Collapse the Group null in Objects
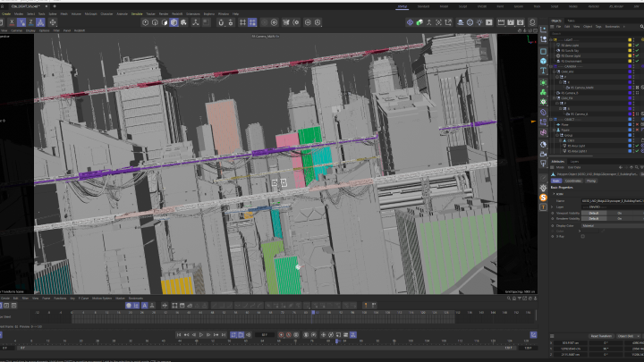The width and height of the screenshot is (644, 362). (557, 135)
